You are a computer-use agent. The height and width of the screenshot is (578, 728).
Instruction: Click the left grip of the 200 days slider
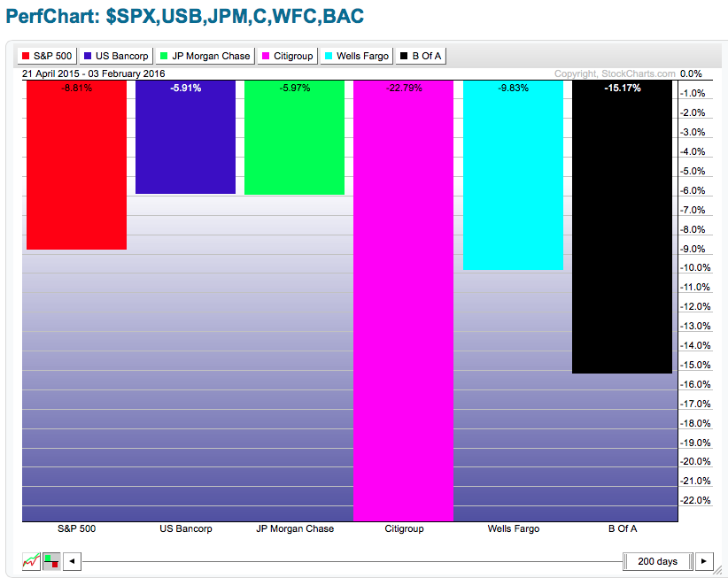pos(625,561)
